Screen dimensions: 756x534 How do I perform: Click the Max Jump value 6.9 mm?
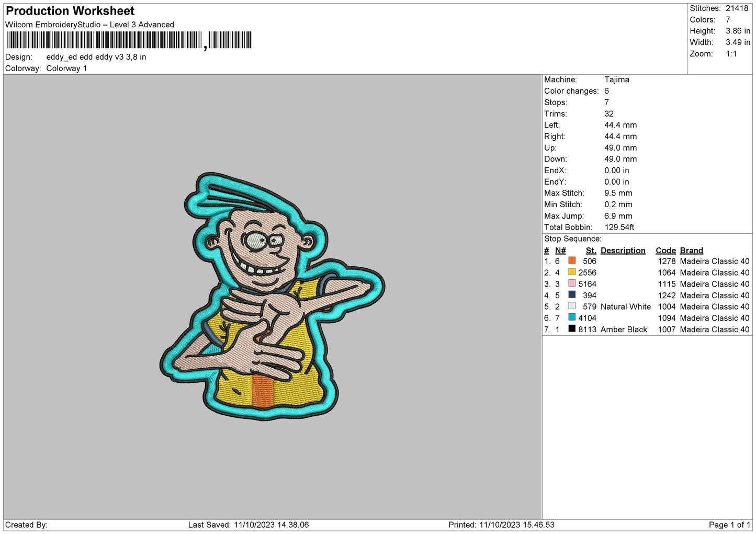[618, 216]
